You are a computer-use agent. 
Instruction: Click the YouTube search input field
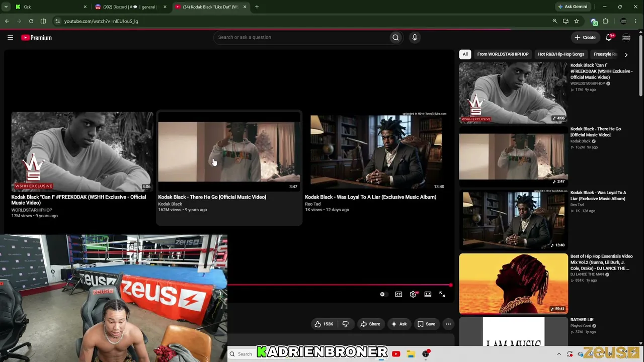click(302, 37)
